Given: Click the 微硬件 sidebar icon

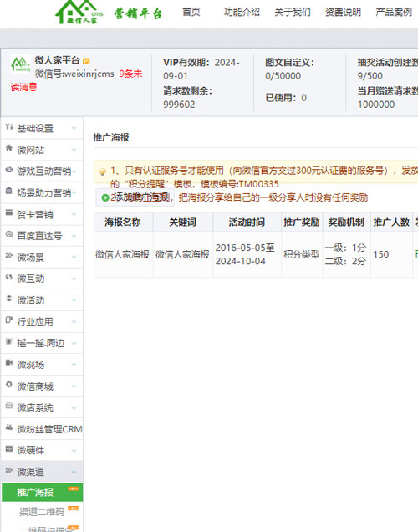Looking at the screenshot, I should click(x=9, y=449).
